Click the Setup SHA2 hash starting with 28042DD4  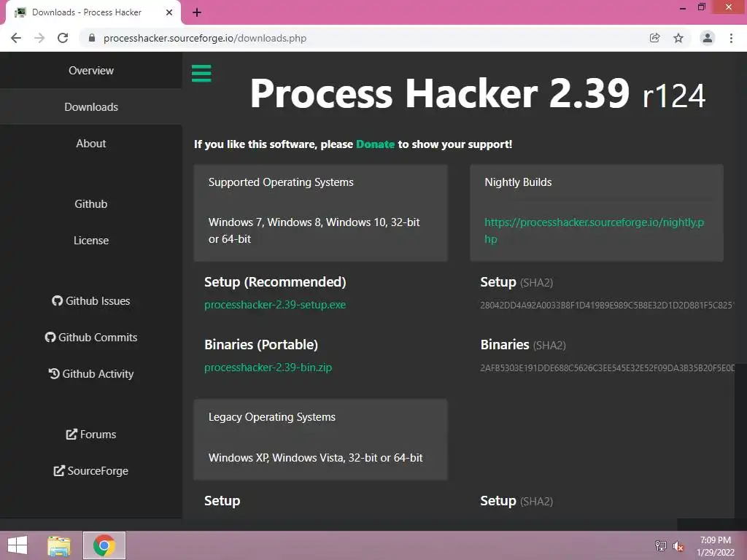pos(607,306)
